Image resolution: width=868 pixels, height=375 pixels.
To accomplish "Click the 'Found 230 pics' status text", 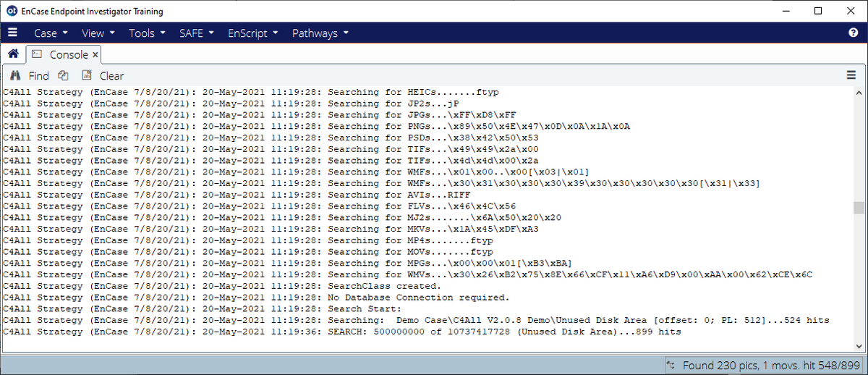I will (770, 366).
